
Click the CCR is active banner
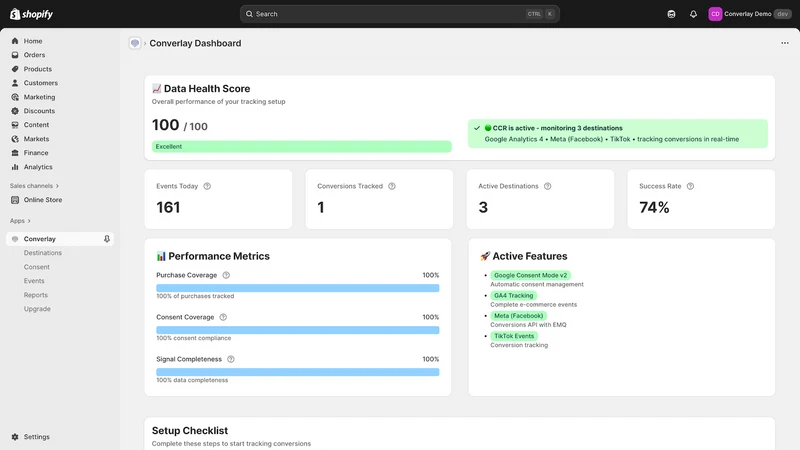[617, 134]
